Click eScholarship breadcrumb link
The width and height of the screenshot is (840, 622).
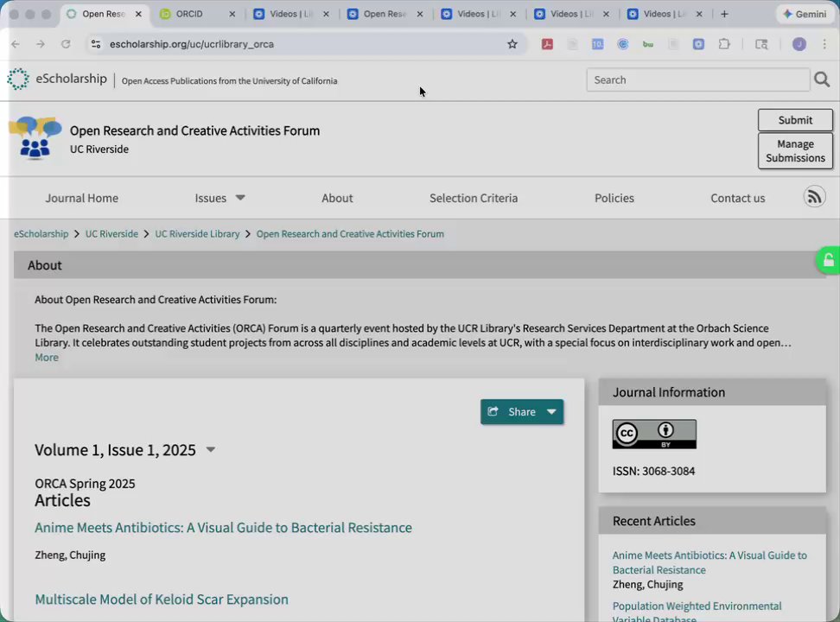click(x=41, y=233)
